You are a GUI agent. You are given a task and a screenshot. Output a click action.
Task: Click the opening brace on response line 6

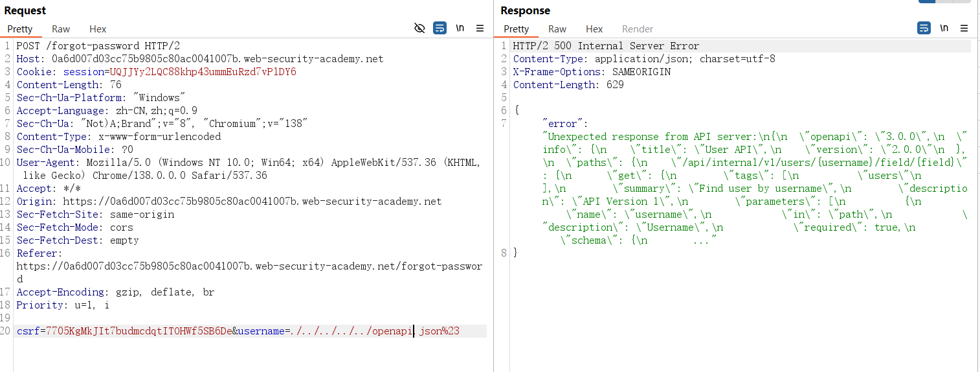[x=516, y=111]
